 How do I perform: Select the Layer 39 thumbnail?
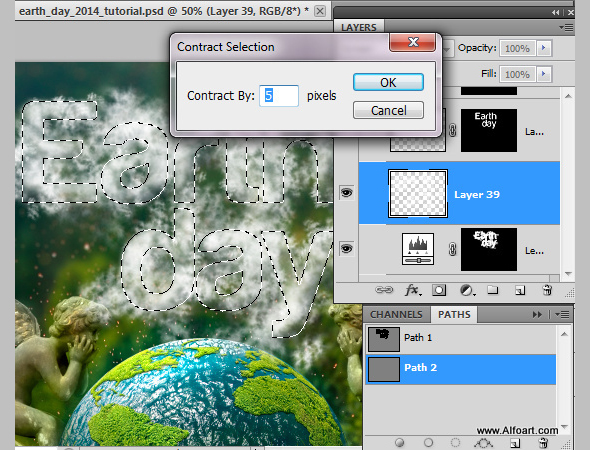pos(418,193)
